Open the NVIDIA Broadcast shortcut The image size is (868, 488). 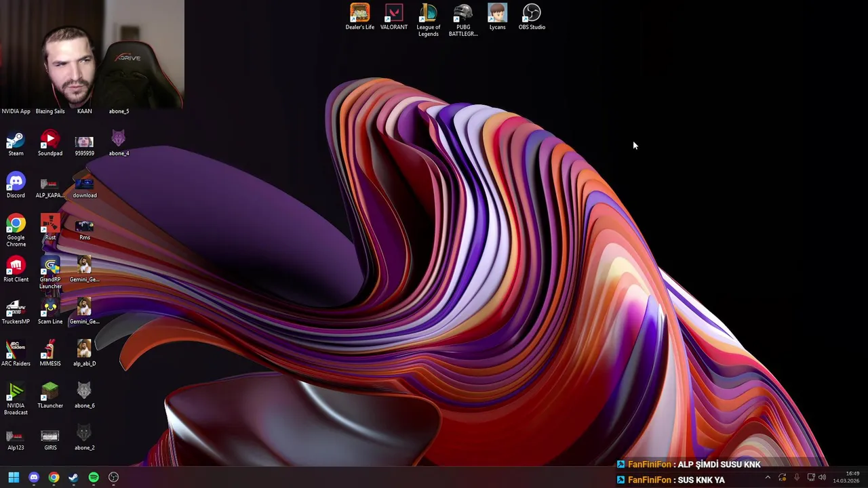click(16, 399)
